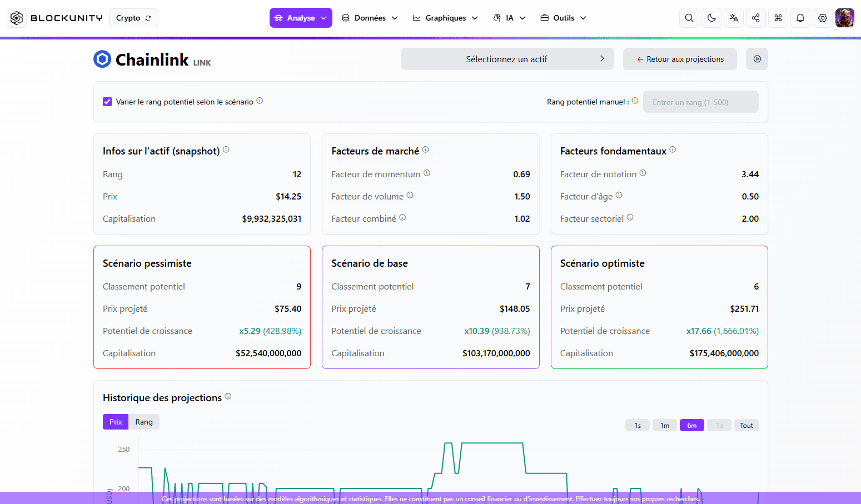
Task: Info icon next to Facteur de notation
Action: (643, 173)
